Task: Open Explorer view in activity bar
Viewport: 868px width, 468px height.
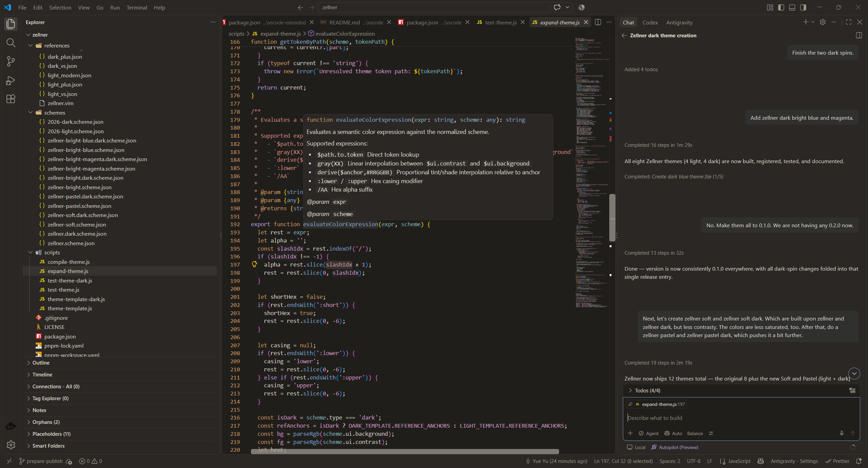Action: pos(11,24)
